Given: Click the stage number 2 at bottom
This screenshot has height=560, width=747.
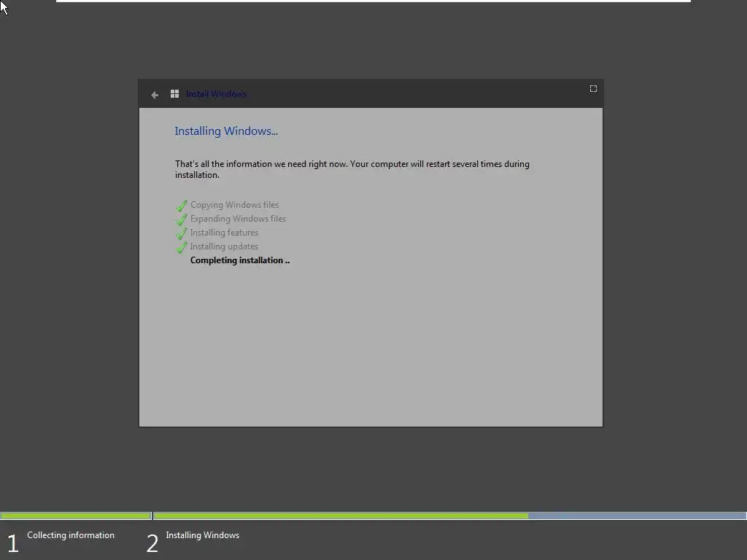Looking at the screenshot, I should (152, 543).
